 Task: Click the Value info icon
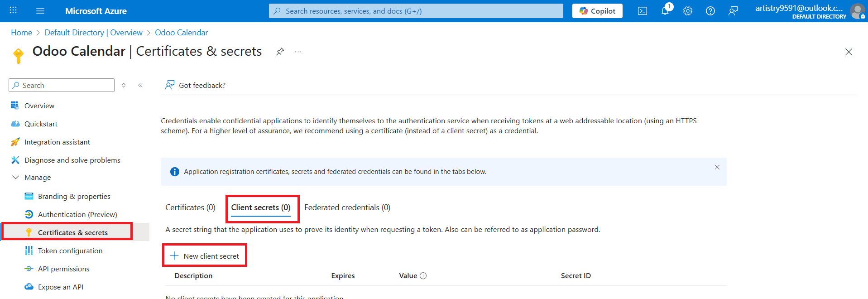coord(423,276)
